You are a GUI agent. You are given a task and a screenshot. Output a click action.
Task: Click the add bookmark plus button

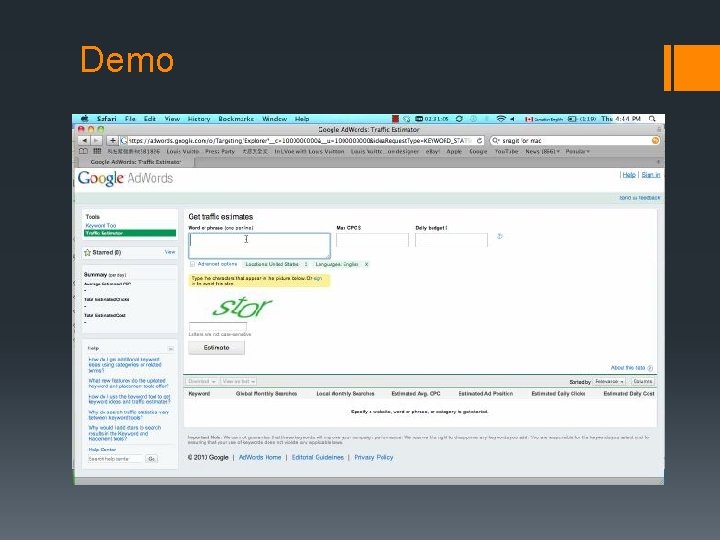pyautogui.click(x=112, y=141)
